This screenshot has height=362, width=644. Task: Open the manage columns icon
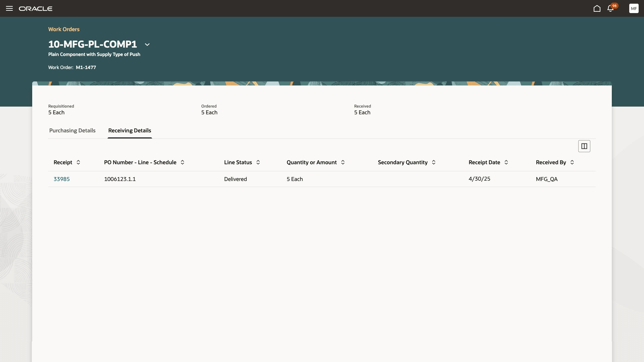584,146
